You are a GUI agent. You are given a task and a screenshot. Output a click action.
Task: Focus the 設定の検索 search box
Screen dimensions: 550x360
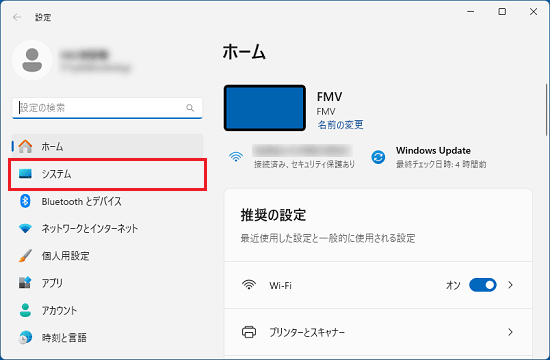pyautogui.click(x=107, y=108)
